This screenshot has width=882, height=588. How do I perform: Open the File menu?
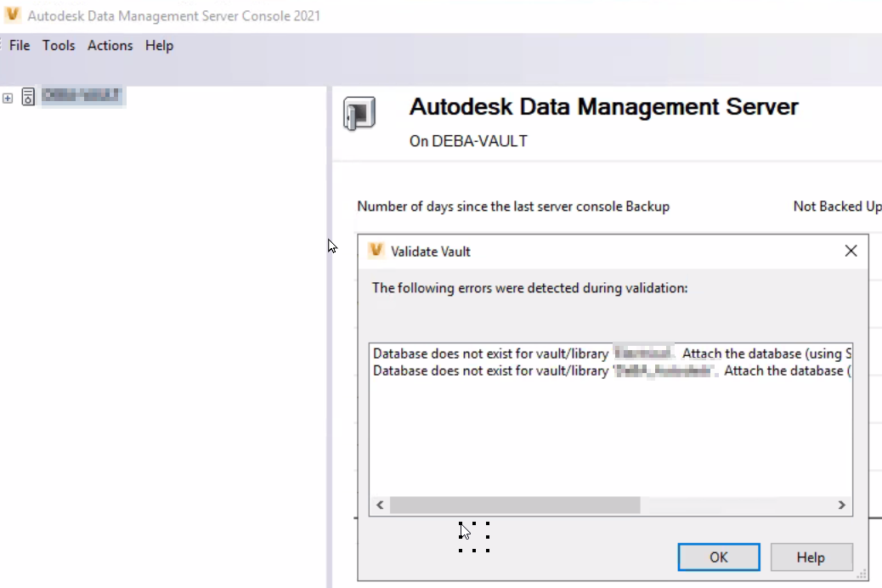20,46
